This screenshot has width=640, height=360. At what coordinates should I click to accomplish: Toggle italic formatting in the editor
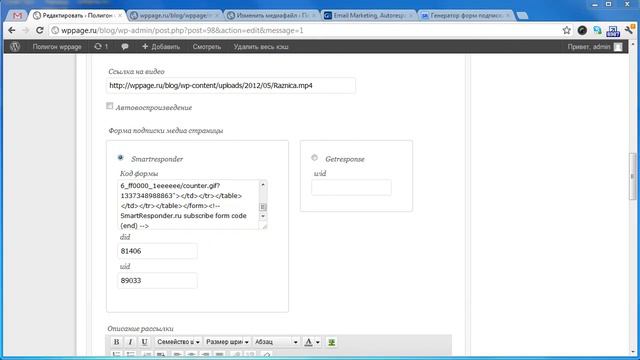pyautogui.click(x=130, y=342)
